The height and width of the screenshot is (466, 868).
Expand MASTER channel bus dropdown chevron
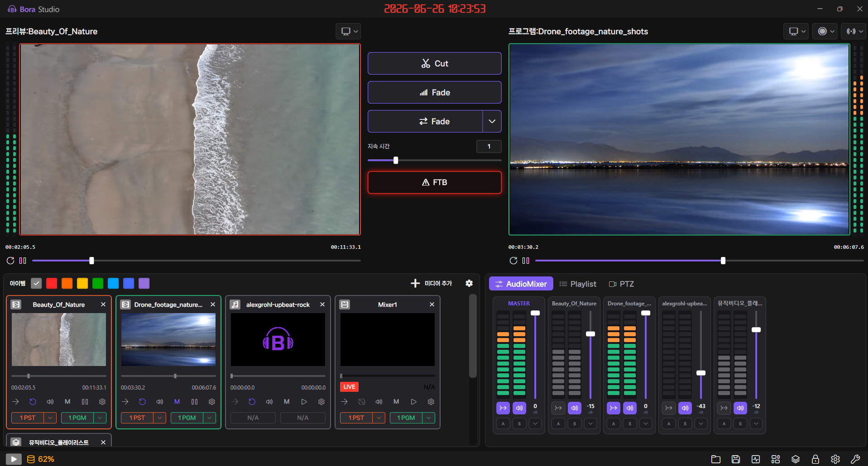click(536, 423)
